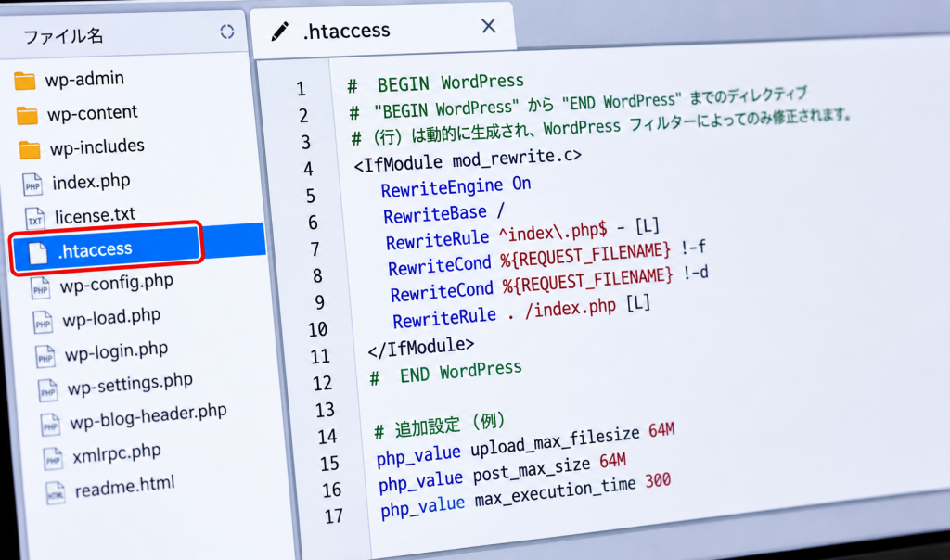
Task: Click the refresh icon beside ファイル名
Action: pos(226,32)
